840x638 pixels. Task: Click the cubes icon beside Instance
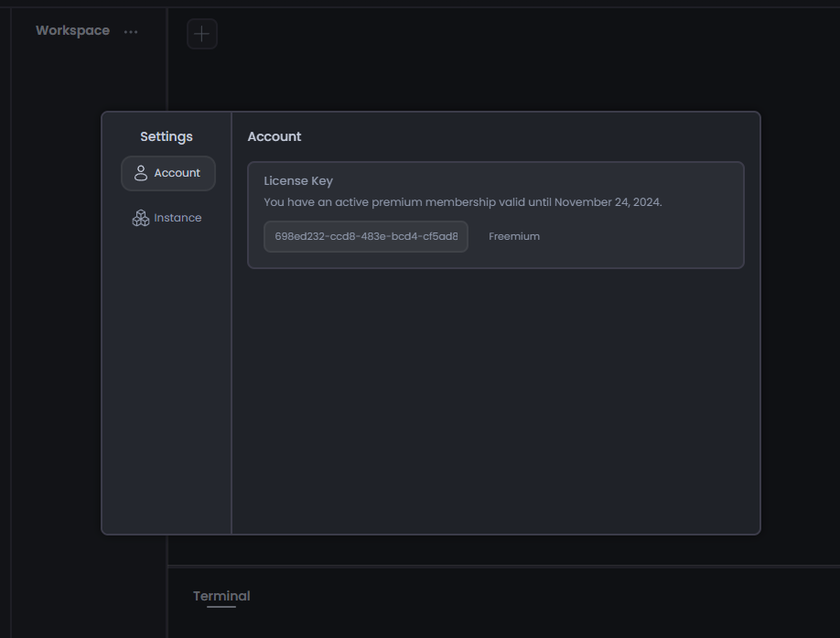pyautogui.click(x=141, y=218)
